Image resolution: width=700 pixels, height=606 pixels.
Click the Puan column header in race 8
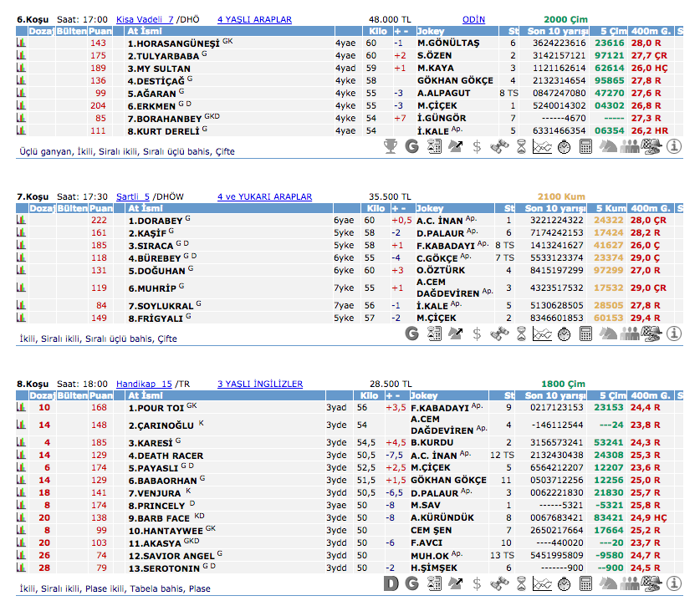click(100, 395)
